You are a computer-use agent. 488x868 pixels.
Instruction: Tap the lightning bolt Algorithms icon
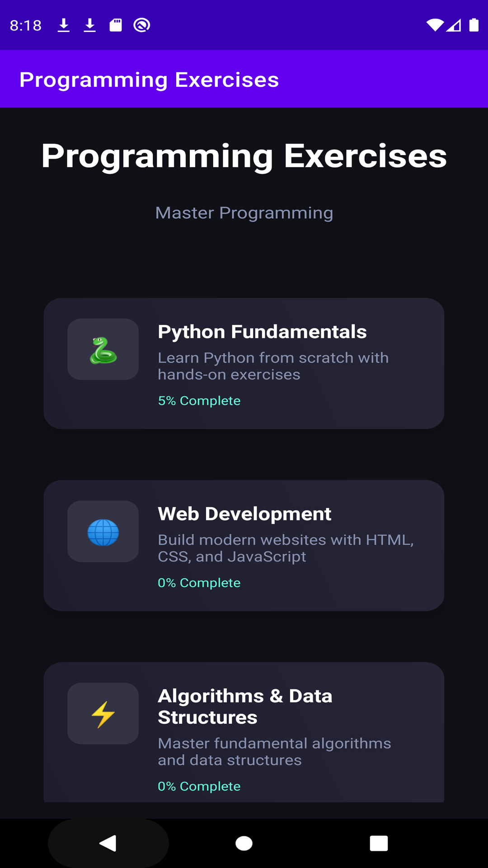(x=103, y=714)
